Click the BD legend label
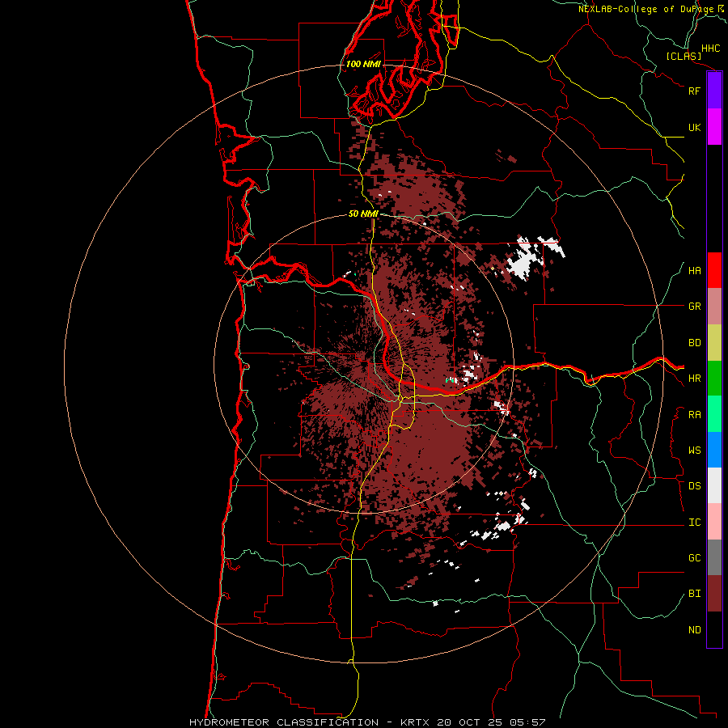728x728 pixels. 695,343
